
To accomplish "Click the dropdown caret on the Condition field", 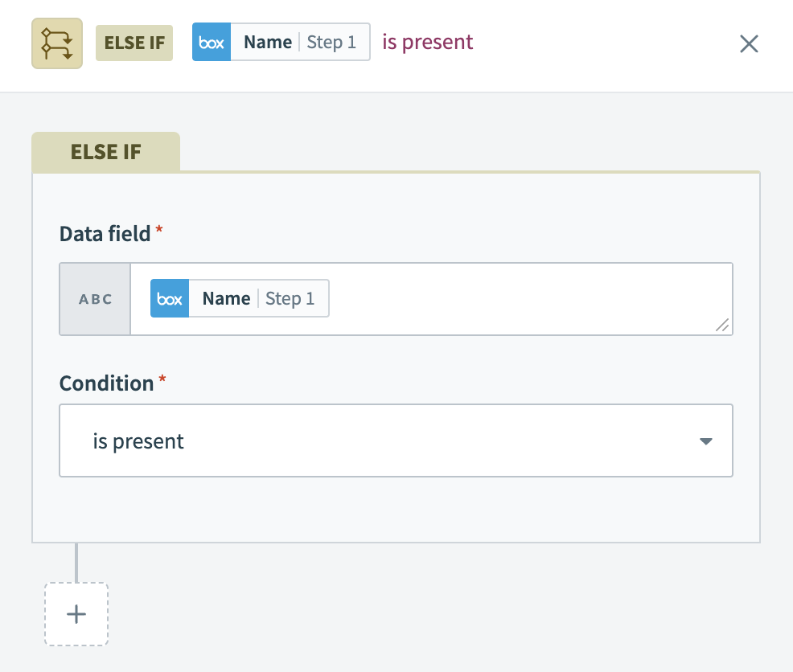I will 705,440.
